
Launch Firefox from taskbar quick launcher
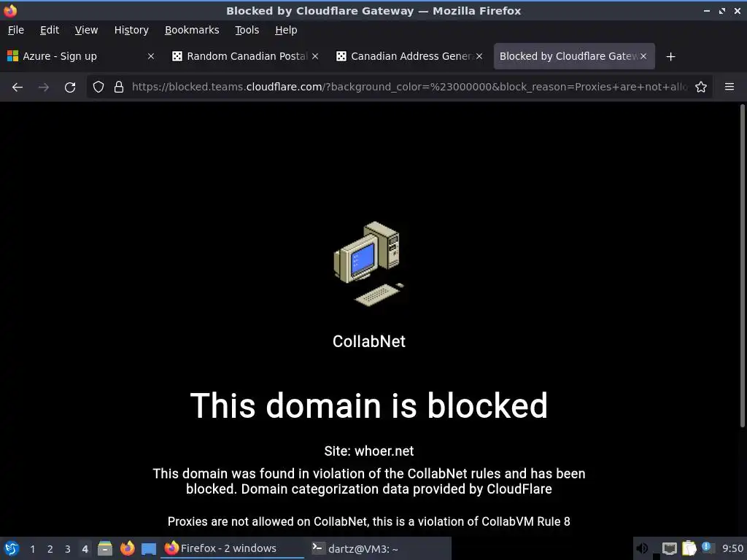127,548
